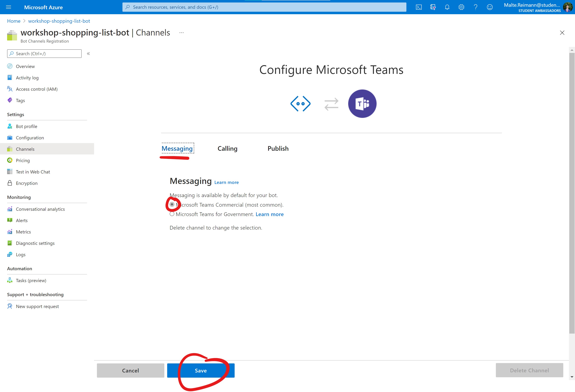Click the notifications bell icon
Image resolution: width=575 pixels, height=392 pixels.
447,7
